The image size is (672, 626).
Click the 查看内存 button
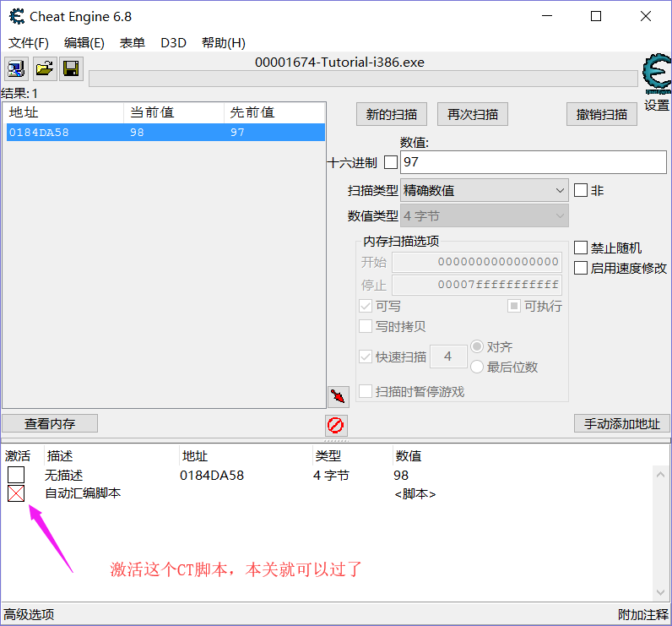coord(50,423)
